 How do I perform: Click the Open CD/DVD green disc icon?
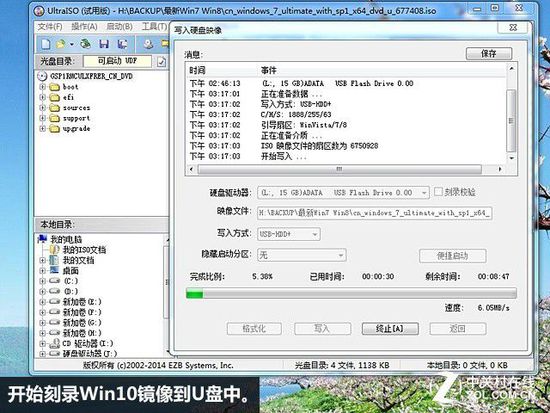pyautogui.click(x=85, y=44)
